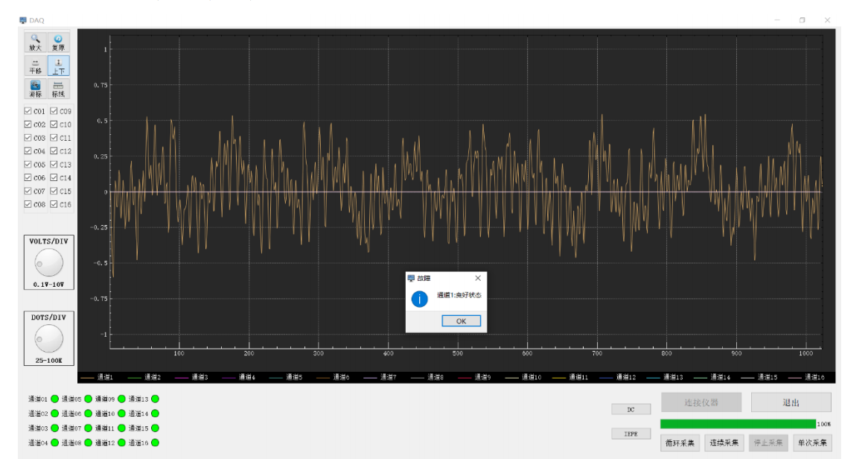Image resolution: width=868 pixels, height=459 pixels.
Task: Click the 通道2 legend entry
Action: click(x=144, y=377)
